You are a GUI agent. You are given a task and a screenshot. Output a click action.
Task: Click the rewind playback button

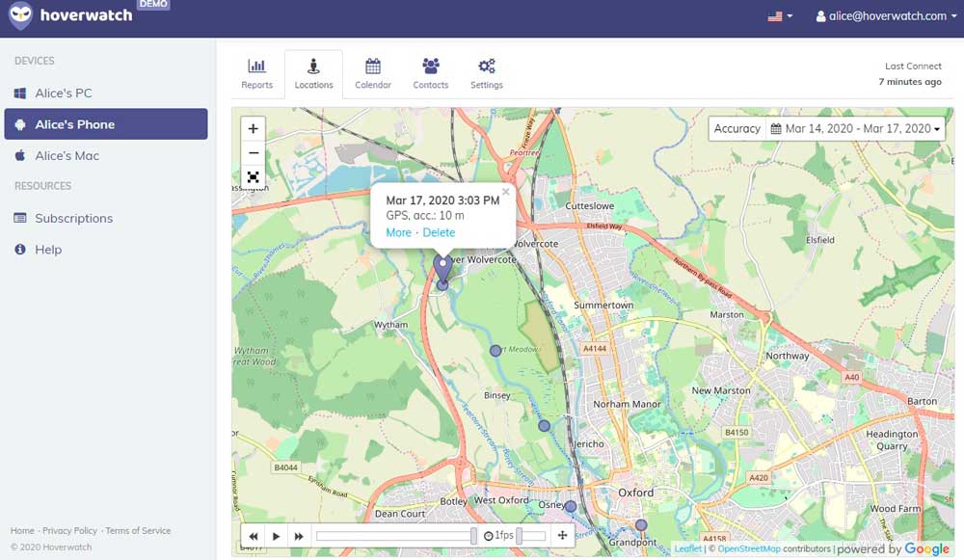point(254,536)
